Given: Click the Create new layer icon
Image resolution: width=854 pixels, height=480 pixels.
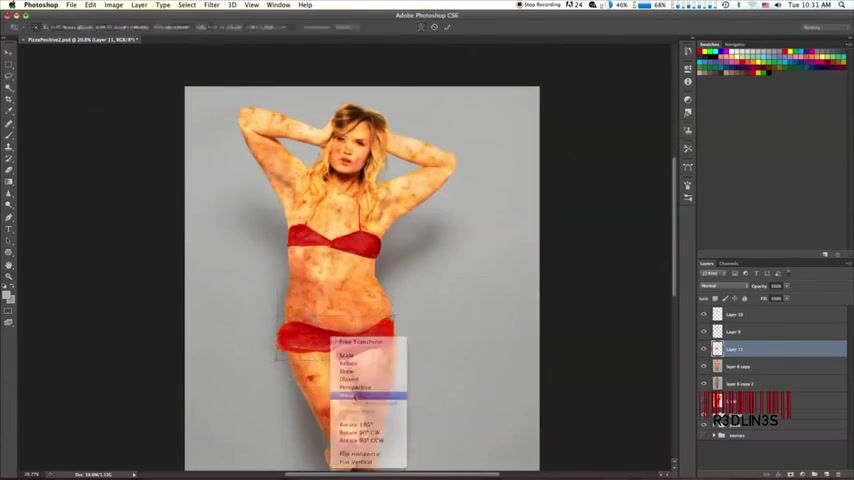Looking at the screenshot, I should [826, 474].
